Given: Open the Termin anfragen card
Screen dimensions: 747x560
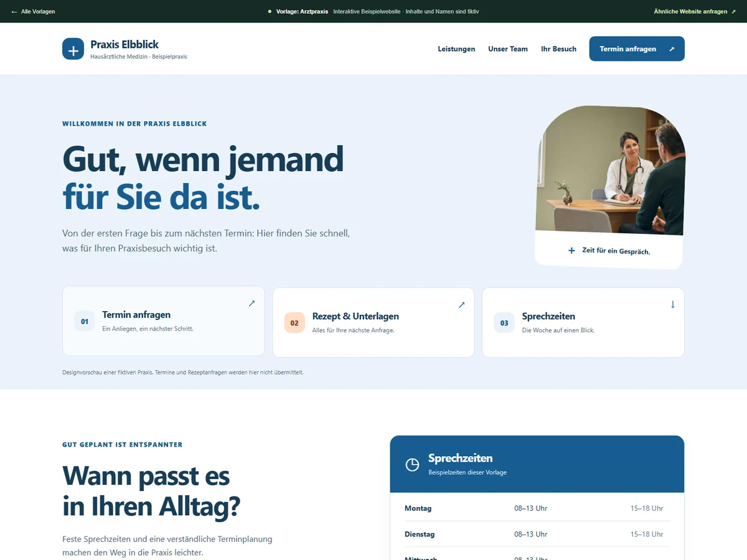Looking at the screenshot, I should coord(164,321).
